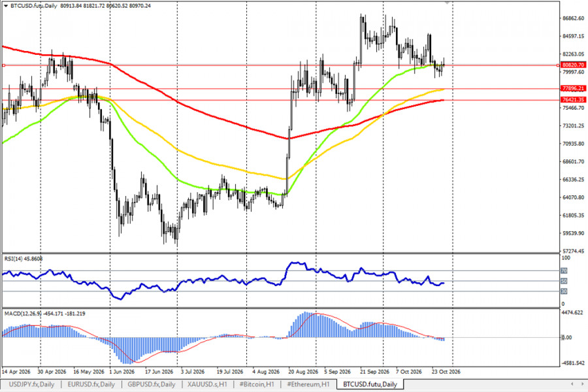Click the 76421.35 red price label
Image resolution: width=588 pixels, height=392 pixels.
pyautogui.click(x=574, y=100)
